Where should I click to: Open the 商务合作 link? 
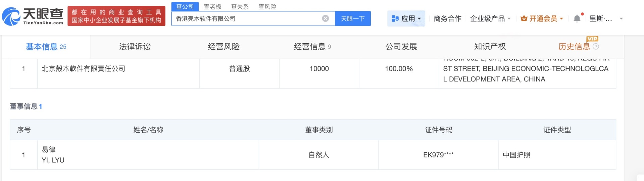[x=447, y=19]
